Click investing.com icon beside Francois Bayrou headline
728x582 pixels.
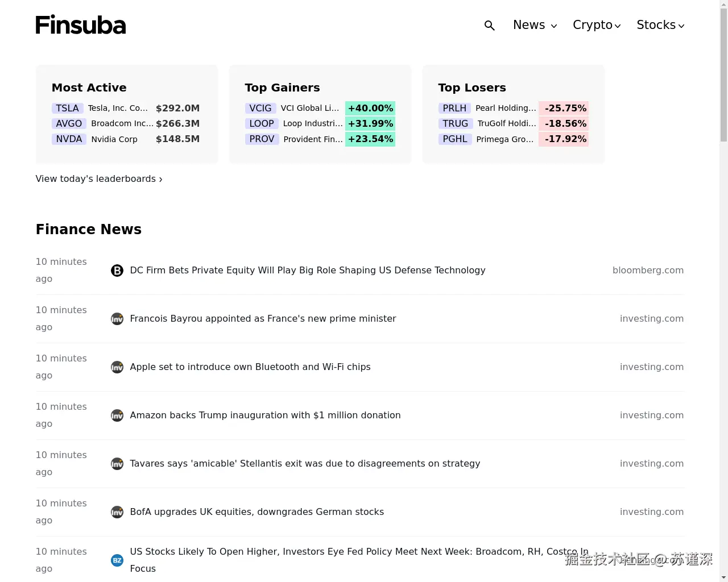(x=117, y=319)
